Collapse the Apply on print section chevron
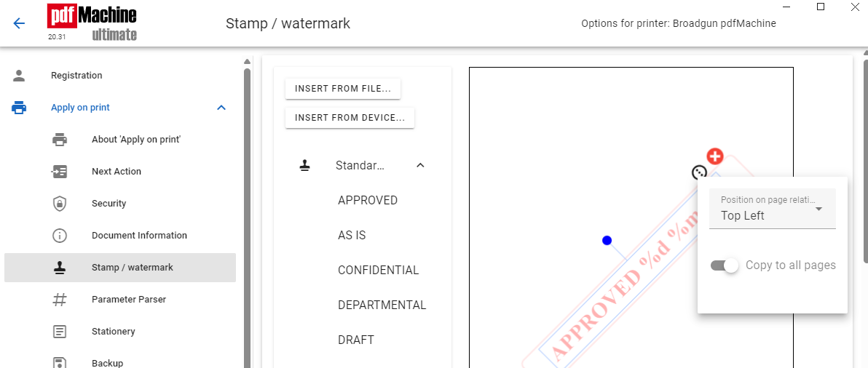 pyautogui.click(x=221, y=108)
